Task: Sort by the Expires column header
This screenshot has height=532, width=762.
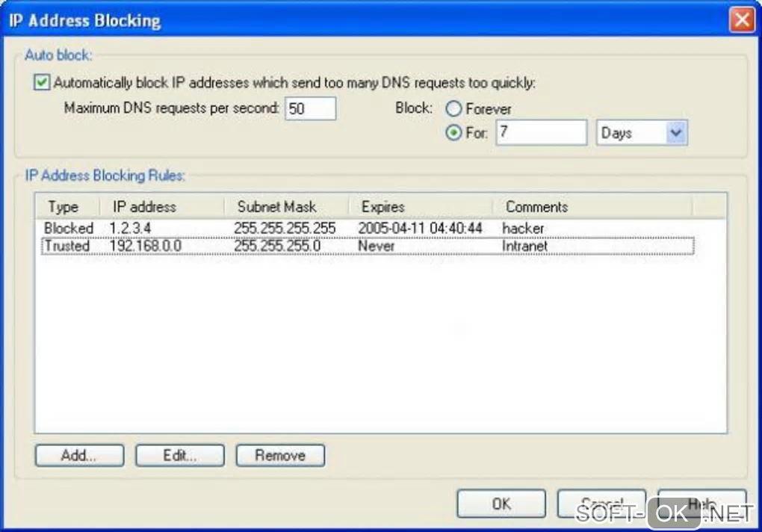Action: click(x=421, y=207)
